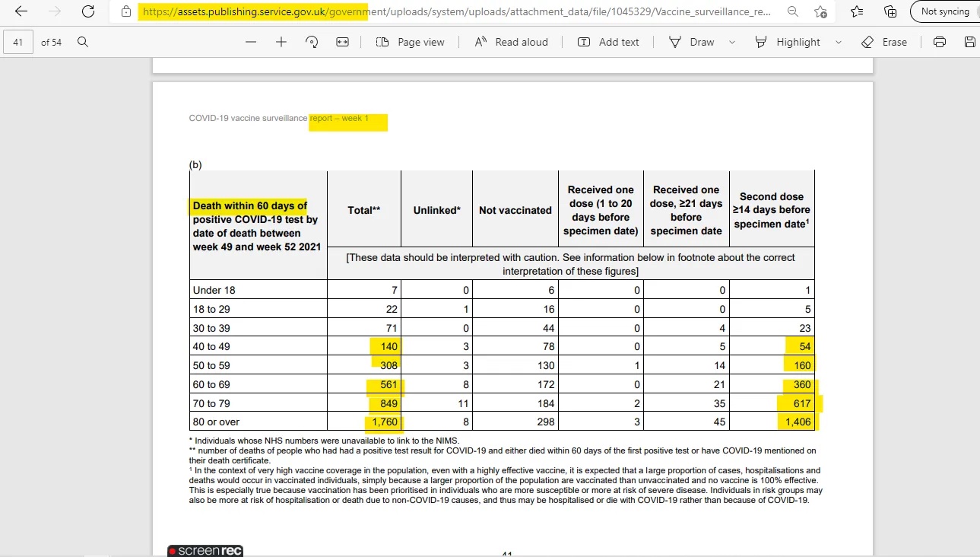Click the highlighted total value 1,760
This screenshot has height=557, width=980.
[384, 422]
